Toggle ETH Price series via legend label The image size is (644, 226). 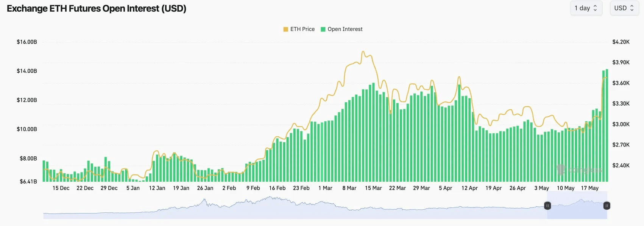point(302,29)
